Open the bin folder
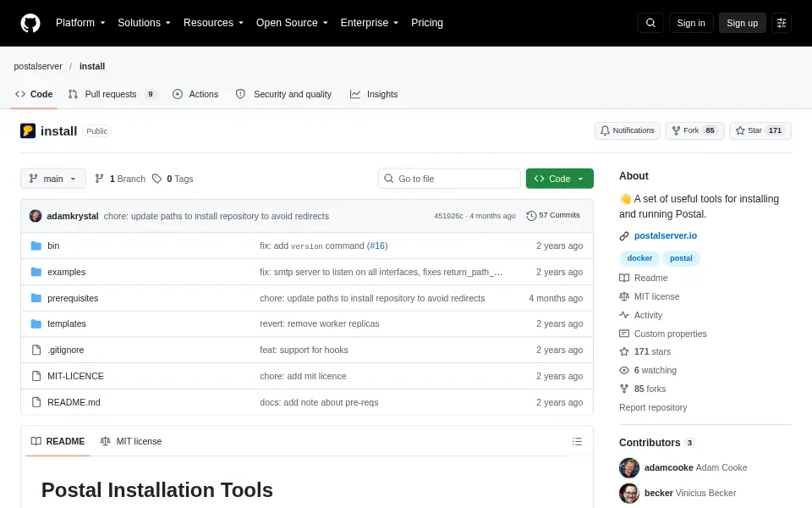This screenshot has height=508, width=812. click(x=53, y=246)
